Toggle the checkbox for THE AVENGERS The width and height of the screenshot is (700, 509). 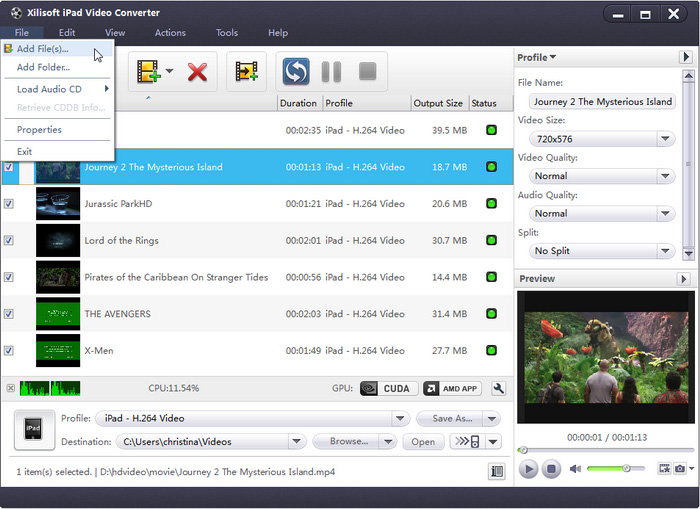pyautogui.click(x=9, y=314)
